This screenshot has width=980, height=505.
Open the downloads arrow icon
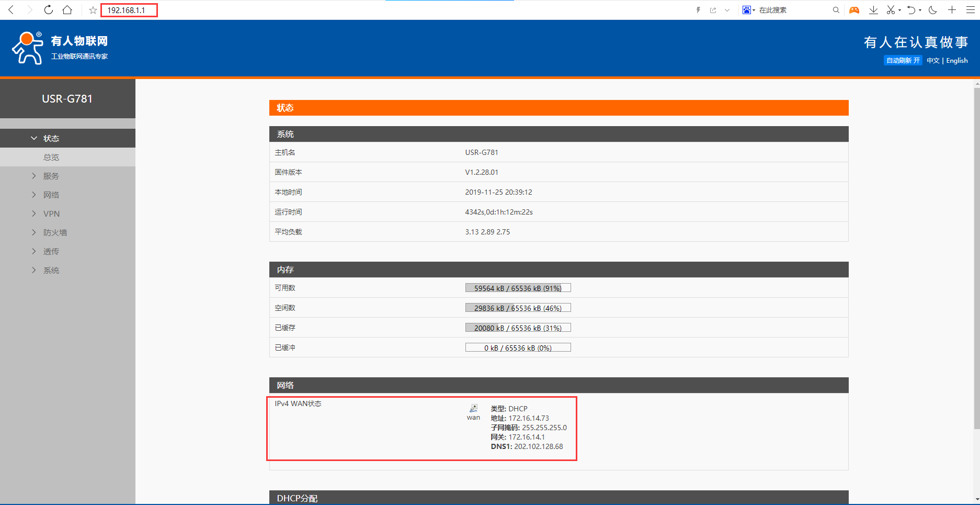(873, 10)
